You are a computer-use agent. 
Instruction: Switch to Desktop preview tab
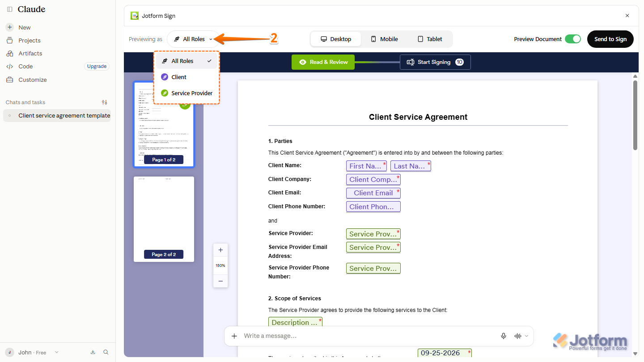point(336,39)
